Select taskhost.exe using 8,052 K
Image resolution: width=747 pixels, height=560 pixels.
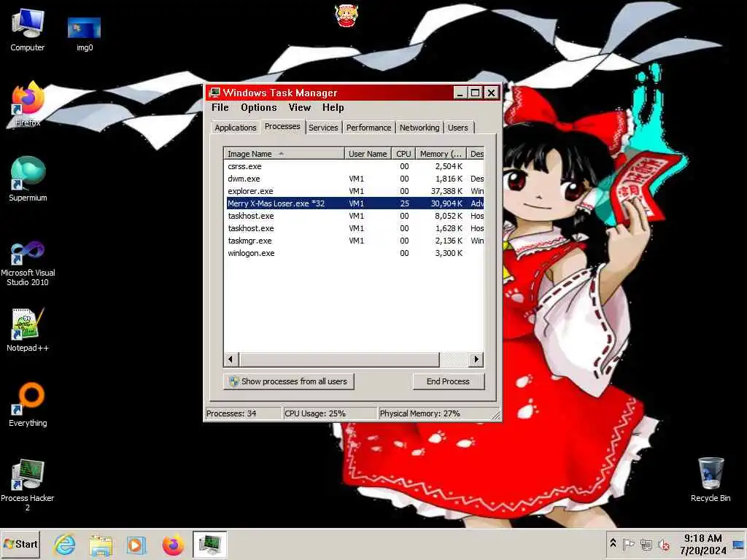355,216
